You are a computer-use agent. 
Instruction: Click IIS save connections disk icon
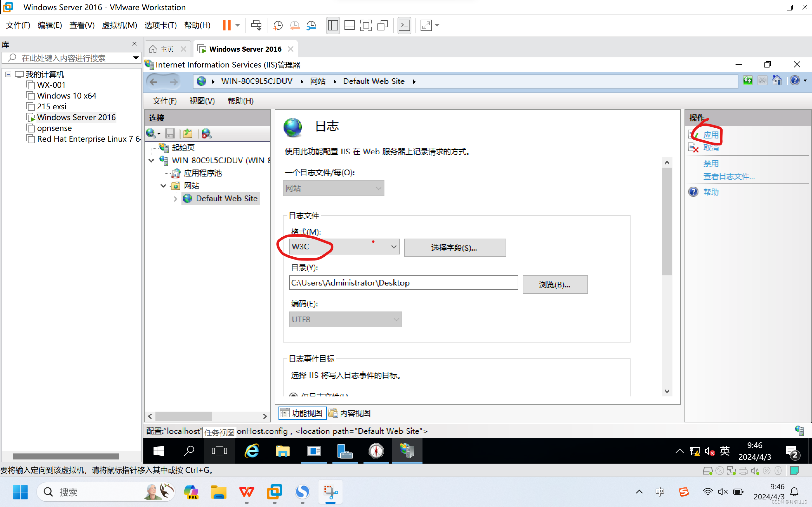pyautogui.click(x=170, y=133)
